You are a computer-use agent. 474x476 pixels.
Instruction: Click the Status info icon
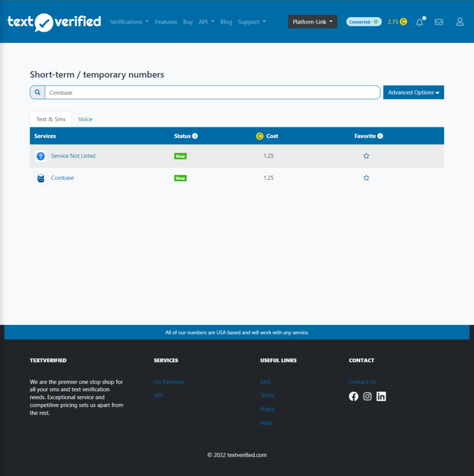pos(195,136)
